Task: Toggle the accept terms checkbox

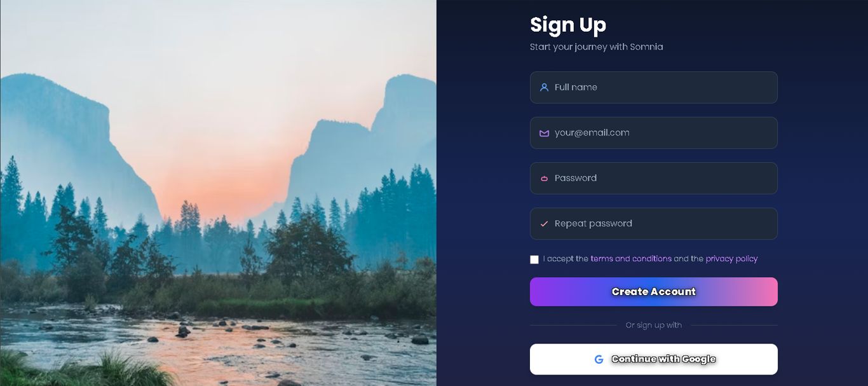Action: point(534,259)
